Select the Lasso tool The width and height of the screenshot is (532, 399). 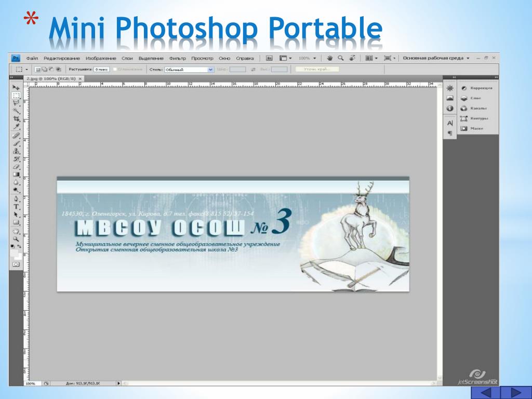coord(16,103)
